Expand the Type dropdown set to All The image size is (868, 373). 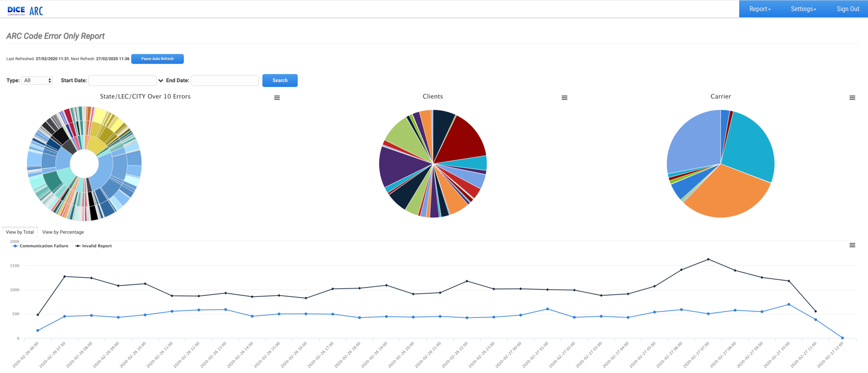pyautogui.click(x=37, y=80)
